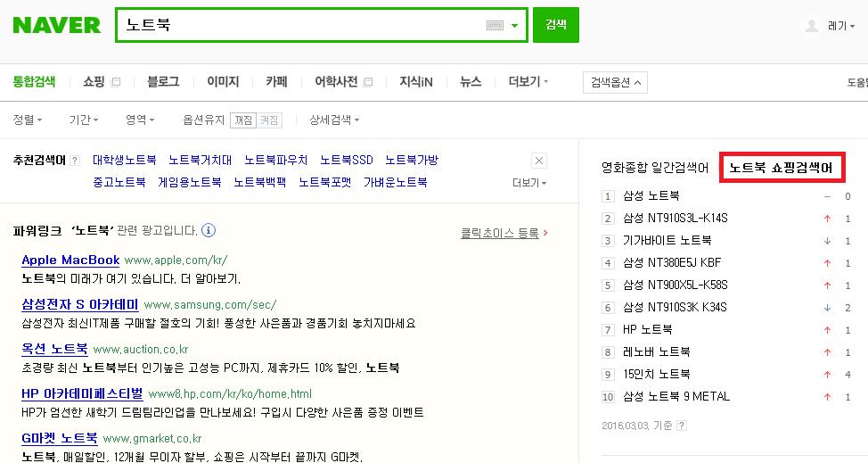Click ranked keyword 삼성 NT900X5L-K58S

(x=675, y=285)
